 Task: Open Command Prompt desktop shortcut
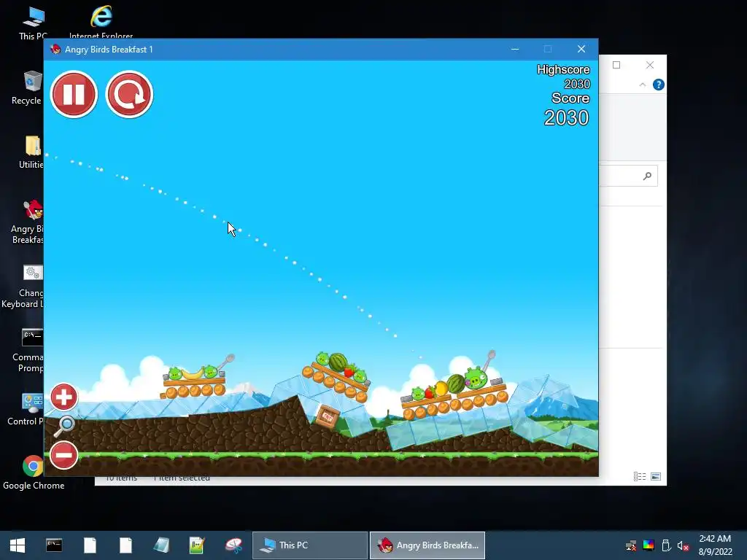click(x=28, y=351)
